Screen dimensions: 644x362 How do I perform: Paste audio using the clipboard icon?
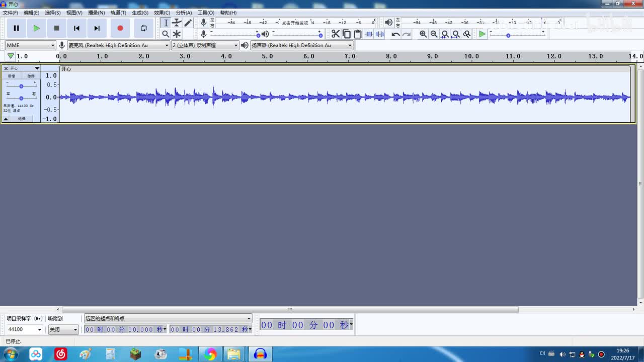coord(358,34)
